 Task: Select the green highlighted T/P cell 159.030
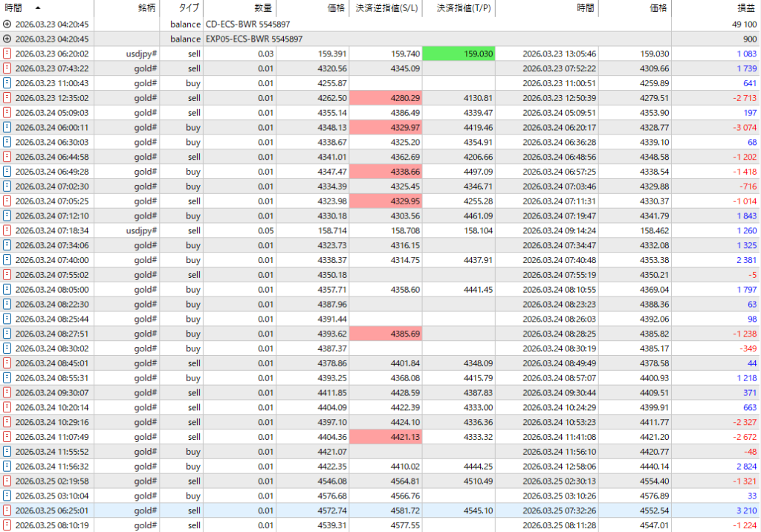pyautogui.click(x=459, y=54)
